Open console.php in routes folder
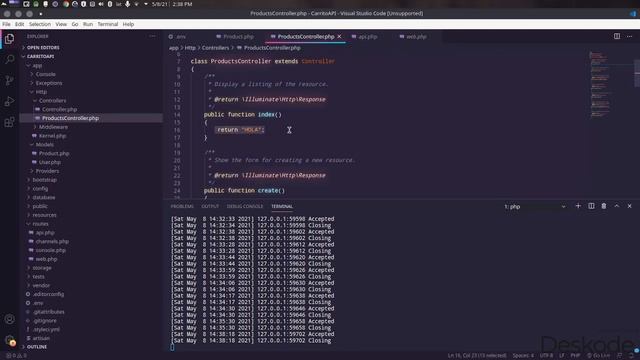Screen dimensions: 640x360 point(50,250)
